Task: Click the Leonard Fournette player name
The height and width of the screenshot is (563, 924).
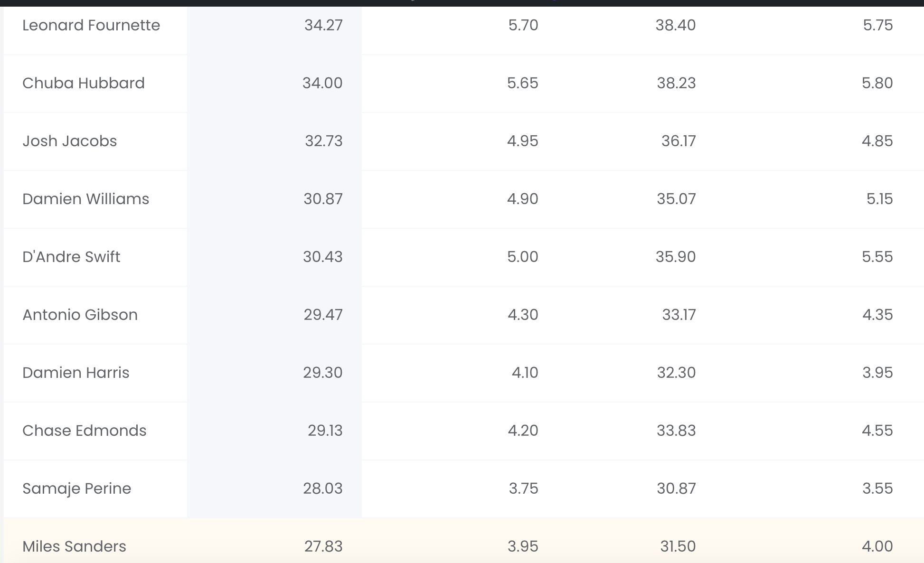Action: (x=91, y=25)
